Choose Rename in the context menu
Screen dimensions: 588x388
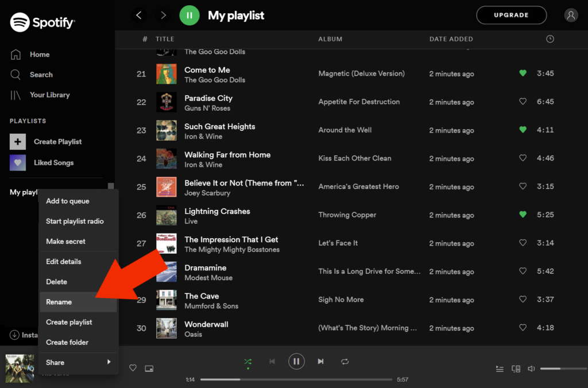coord(78,302)
